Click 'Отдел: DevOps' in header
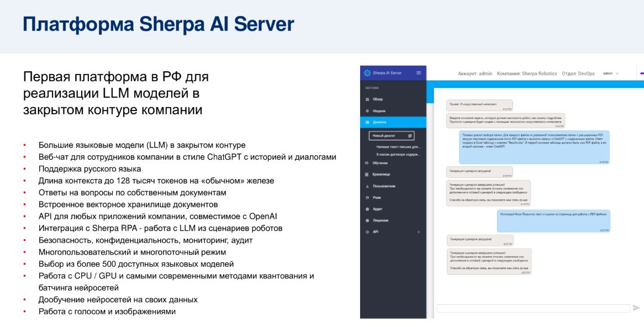 click(578, 73)
